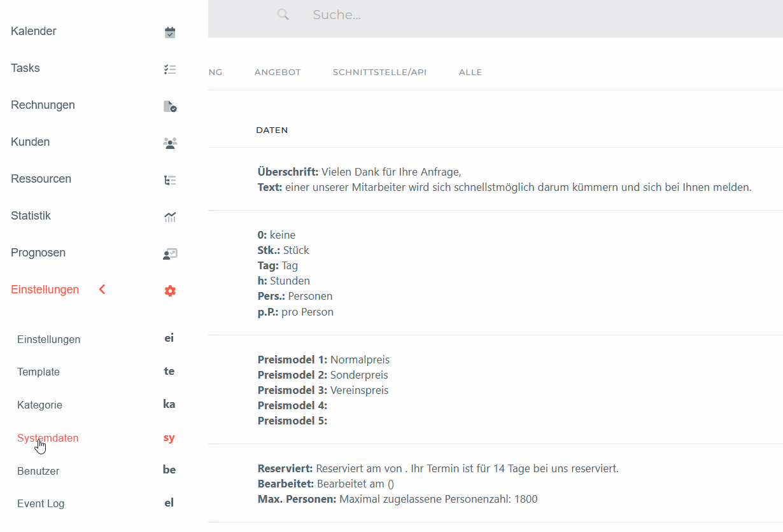Image resolution: width=783 pixels, height=532 pixels.
Task: Select Systemdaten in the sidebar
Action: coord(48,438)
